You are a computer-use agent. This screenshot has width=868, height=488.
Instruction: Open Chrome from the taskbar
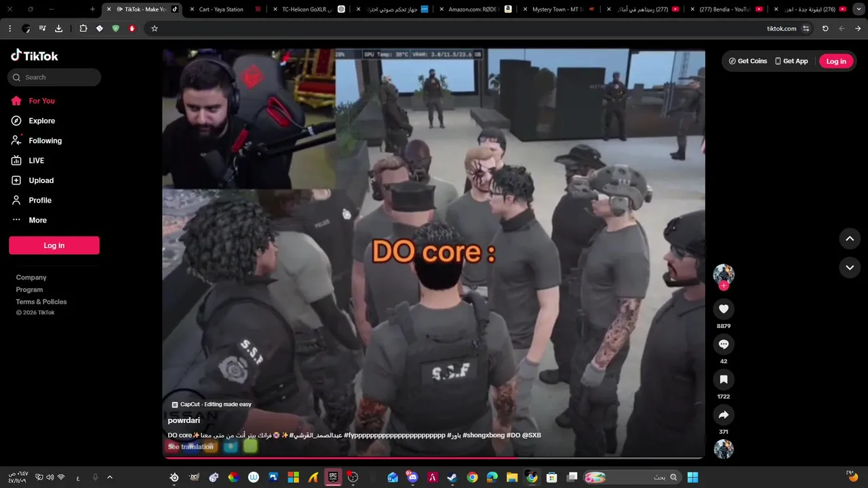click(472, 477)
